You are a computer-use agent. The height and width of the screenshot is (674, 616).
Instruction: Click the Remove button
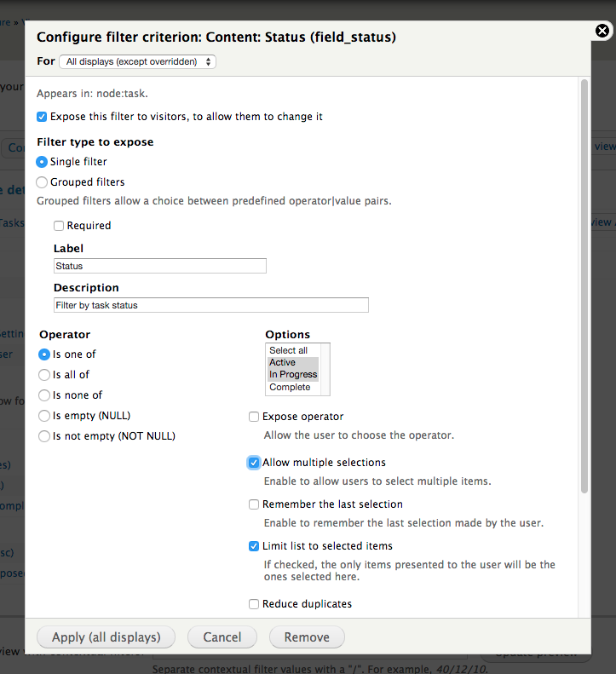pos(307,637)
